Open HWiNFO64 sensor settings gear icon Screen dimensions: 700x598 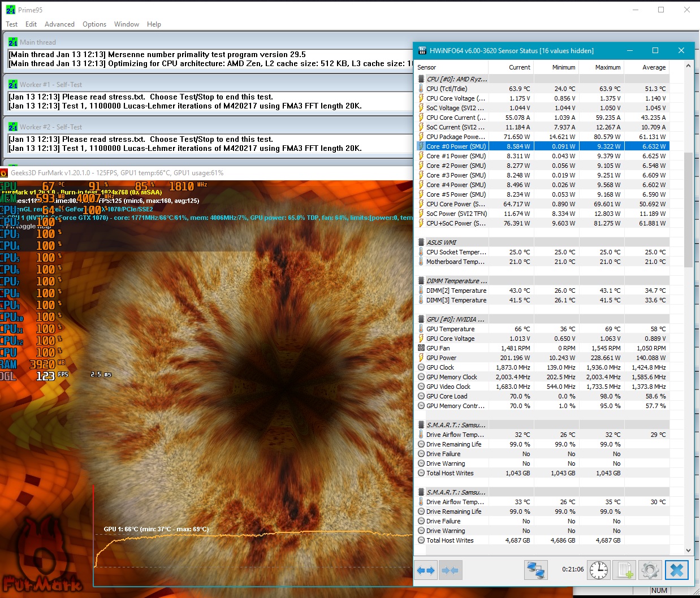(650, 570)
